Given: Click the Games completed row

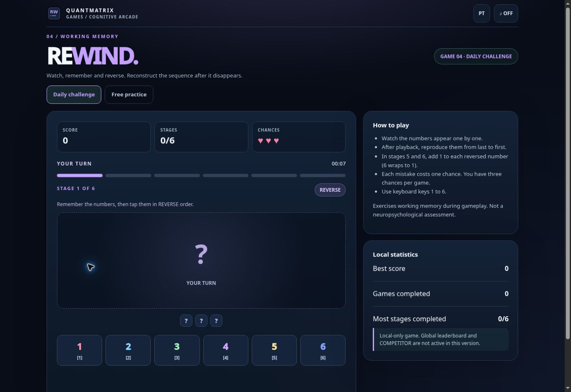Looking at the screenshot, I should pyautogui.click(x=441, y=294).
